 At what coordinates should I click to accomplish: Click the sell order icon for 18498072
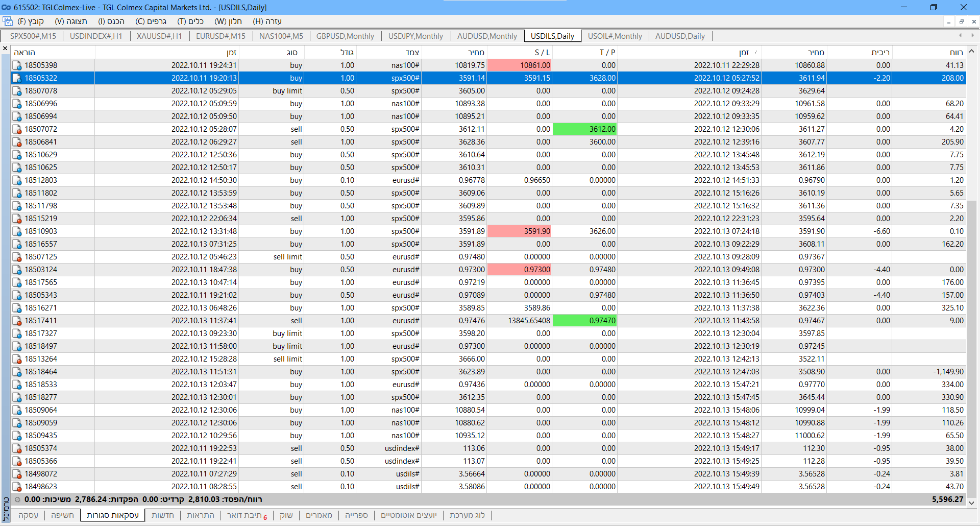tap(17, 474)
